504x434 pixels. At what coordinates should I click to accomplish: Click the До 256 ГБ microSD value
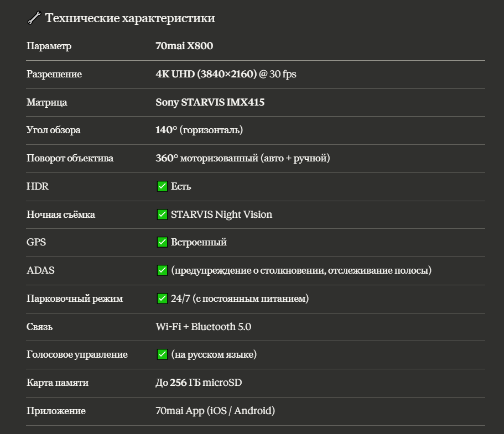199,383
